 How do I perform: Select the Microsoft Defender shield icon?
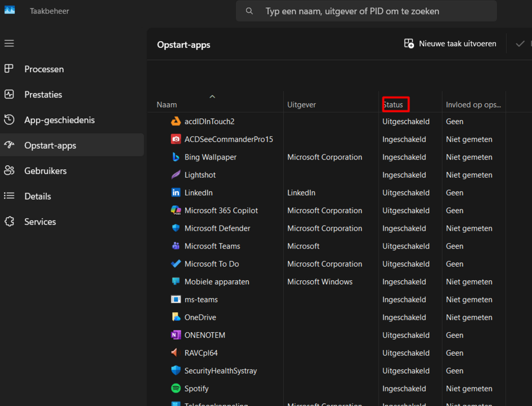tap(177, 228)
